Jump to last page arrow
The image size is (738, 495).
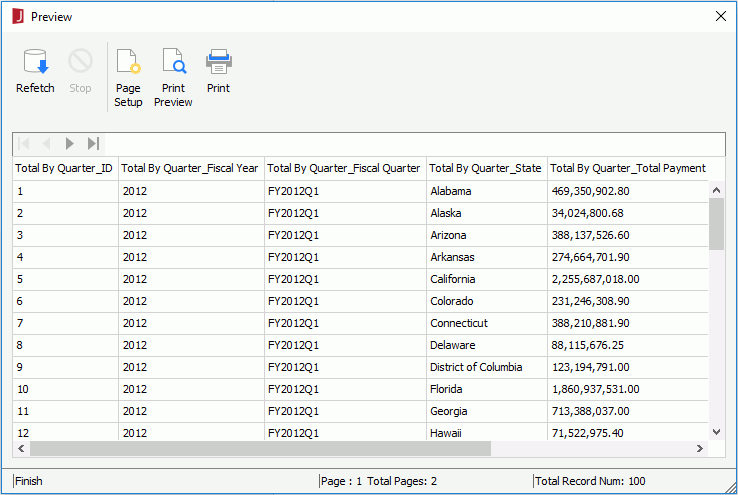(x=93, y=144)
